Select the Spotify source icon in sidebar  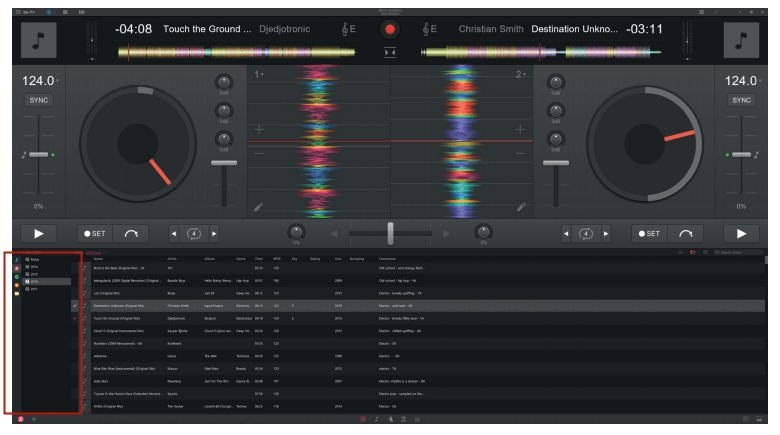pyautogui.click(x=16, y=277)
